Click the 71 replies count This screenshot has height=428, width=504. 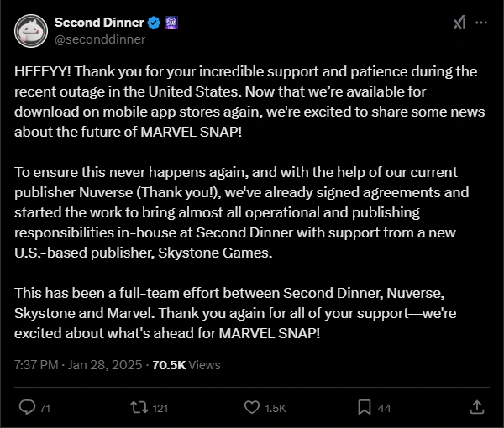pyautogui.click(x=45, y=409)
